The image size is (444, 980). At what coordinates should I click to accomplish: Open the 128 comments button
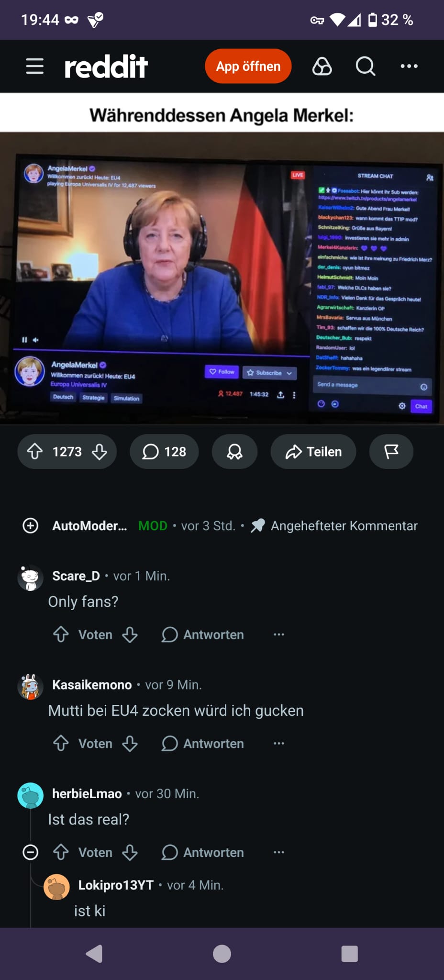click(x=164, y=451)
